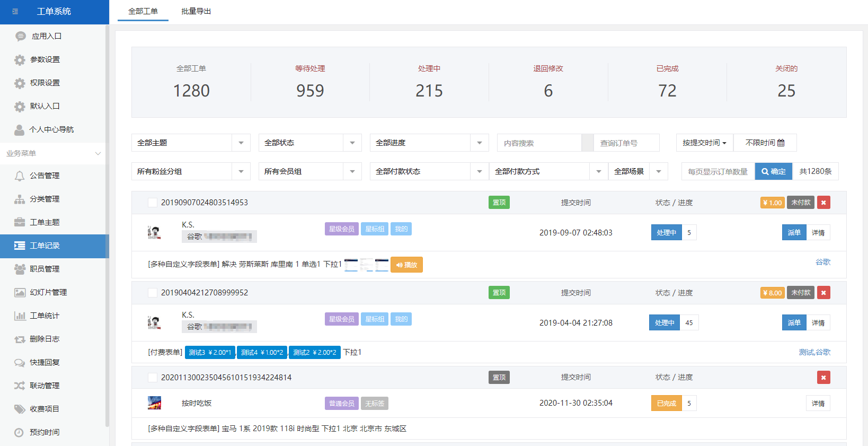Open 按提交时间 sort dropdown

(705, 143)
